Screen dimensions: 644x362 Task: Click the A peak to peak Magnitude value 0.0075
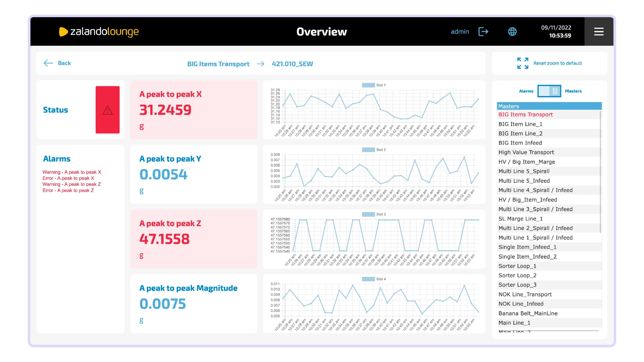click(x=163, y=304)
